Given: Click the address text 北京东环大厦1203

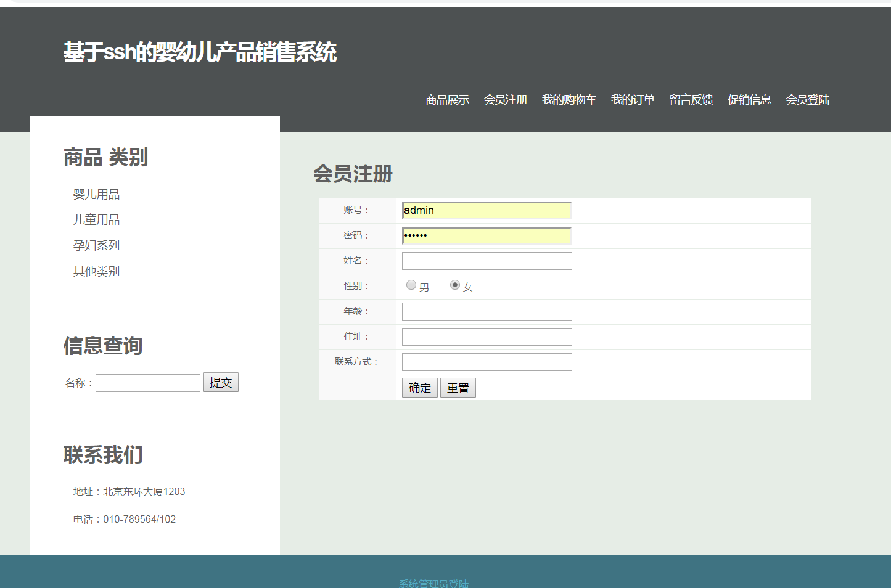Looking at the screenshot, I should pyautogui.click(x=144, y=492).
